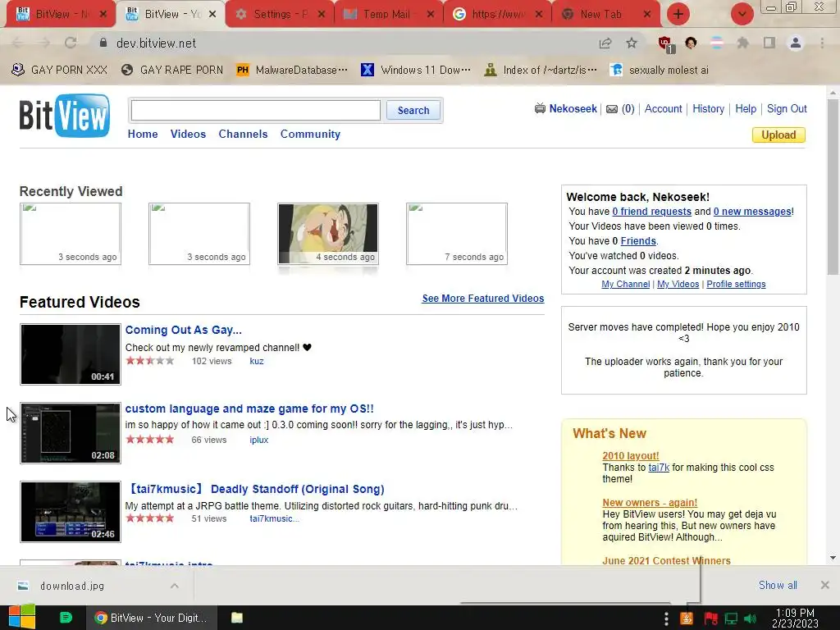Screen dimensions: 840x630
Task: Open the My Videos link
Action: 678,284
